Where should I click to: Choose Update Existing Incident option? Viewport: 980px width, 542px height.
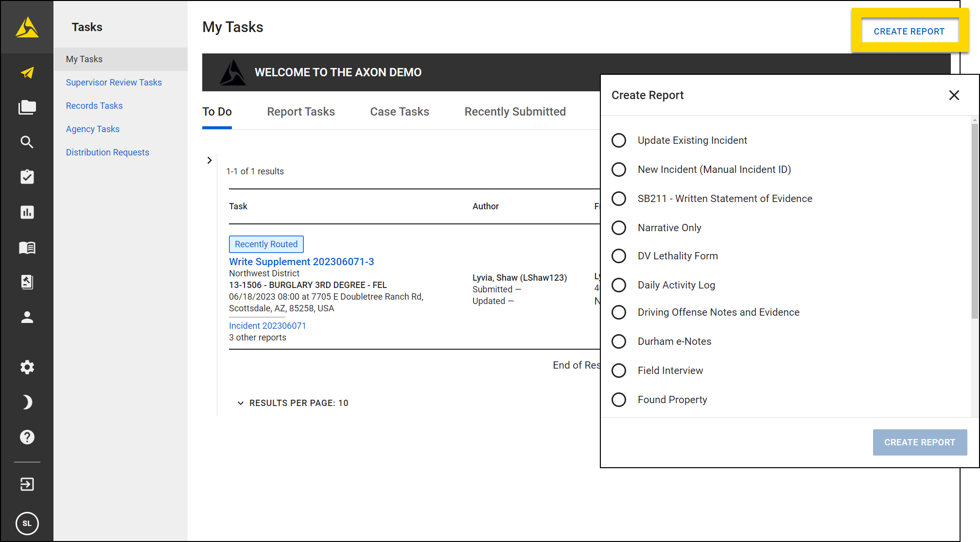tap(618, 140)
